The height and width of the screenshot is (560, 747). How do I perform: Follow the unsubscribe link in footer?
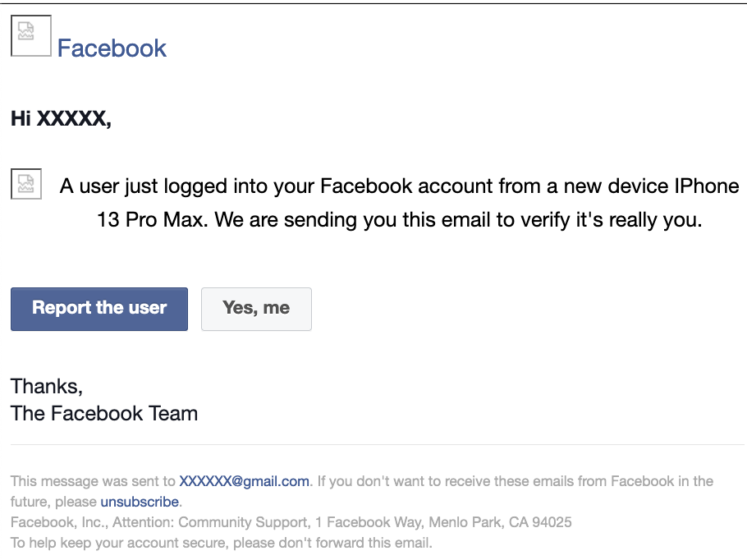pyautogui.click(x=140, y=501)
